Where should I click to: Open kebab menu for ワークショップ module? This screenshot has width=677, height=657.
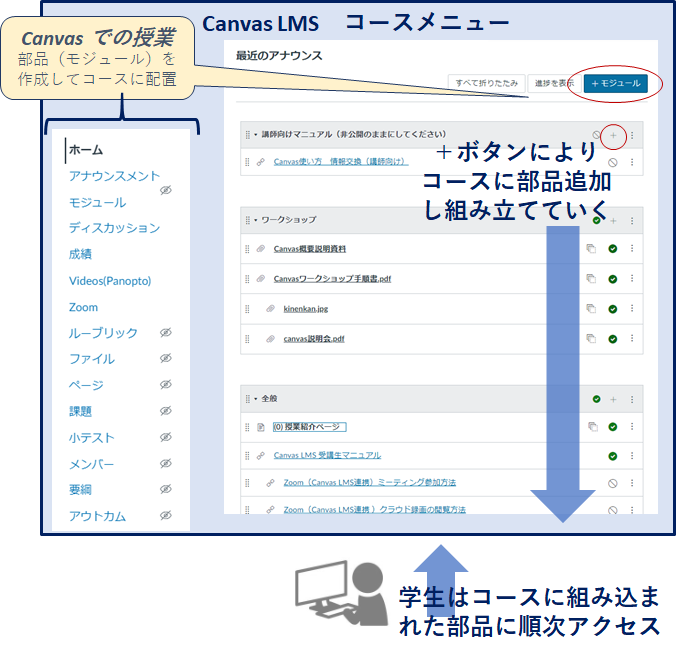[x=631, y=220]
